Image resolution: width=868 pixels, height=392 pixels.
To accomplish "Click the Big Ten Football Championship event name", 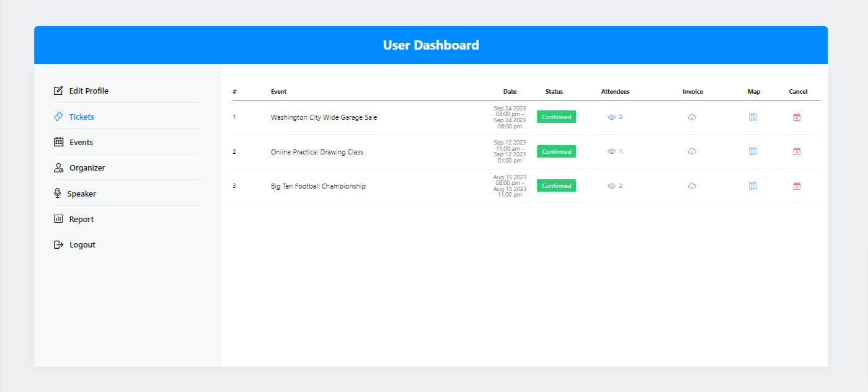I will [318, 186].
